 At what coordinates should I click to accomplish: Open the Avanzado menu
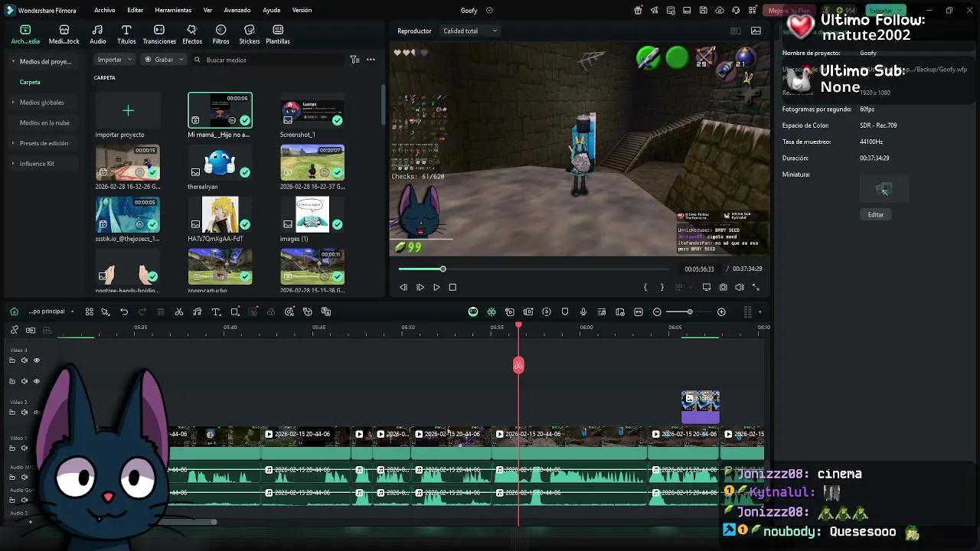pos(237,10)
